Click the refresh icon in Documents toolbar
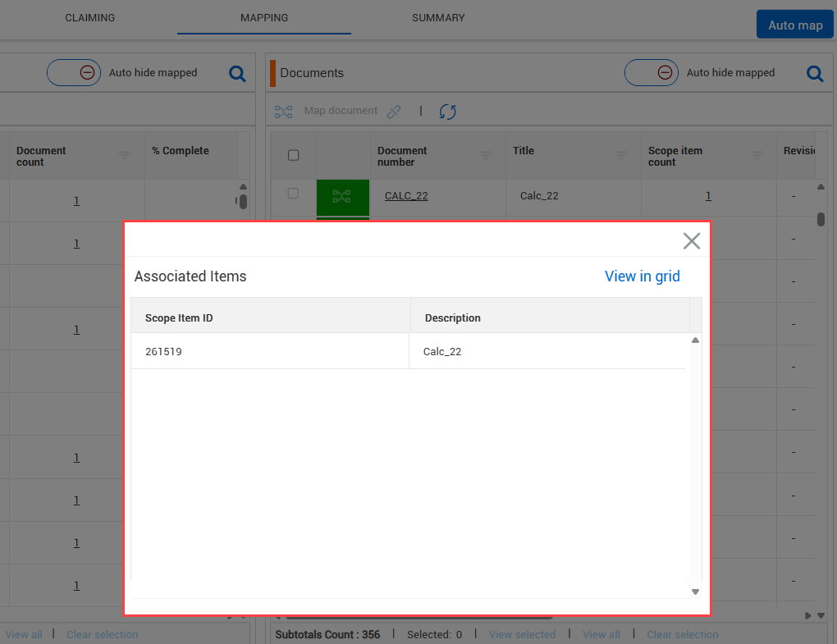Screen dimensions: 837x644 447,112
